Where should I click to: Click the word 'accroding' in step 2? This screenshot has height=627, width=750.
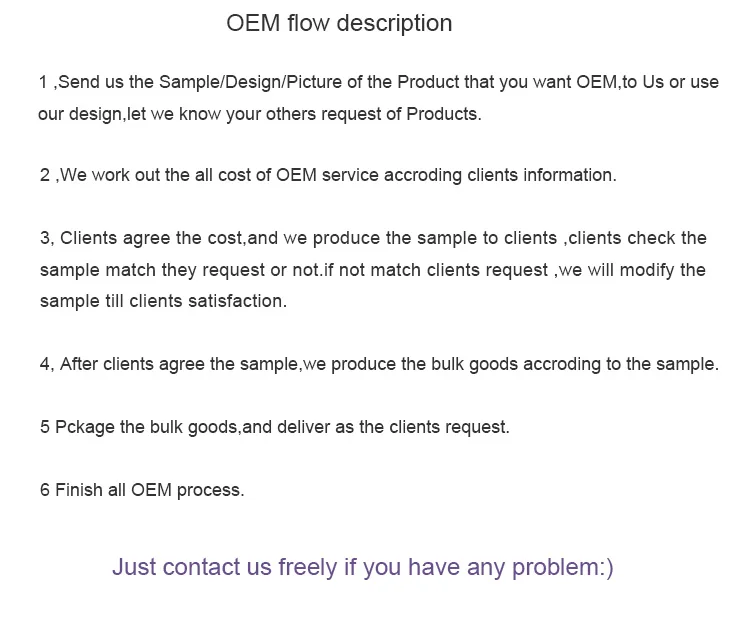click(423, 175)
